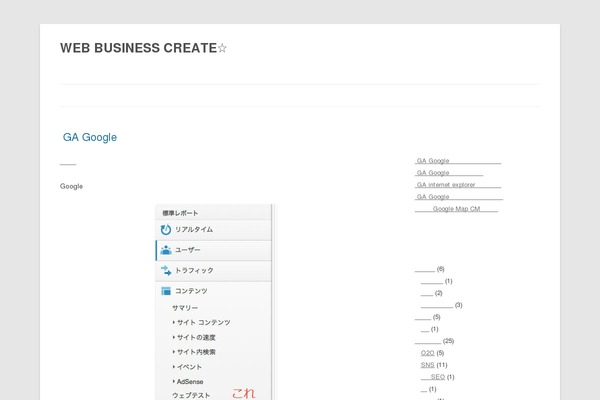Viewport: 600px width, 400px height.
Task: Expand the サイトの速度 item
Action: pyautogui.click(x=194, y=337)
